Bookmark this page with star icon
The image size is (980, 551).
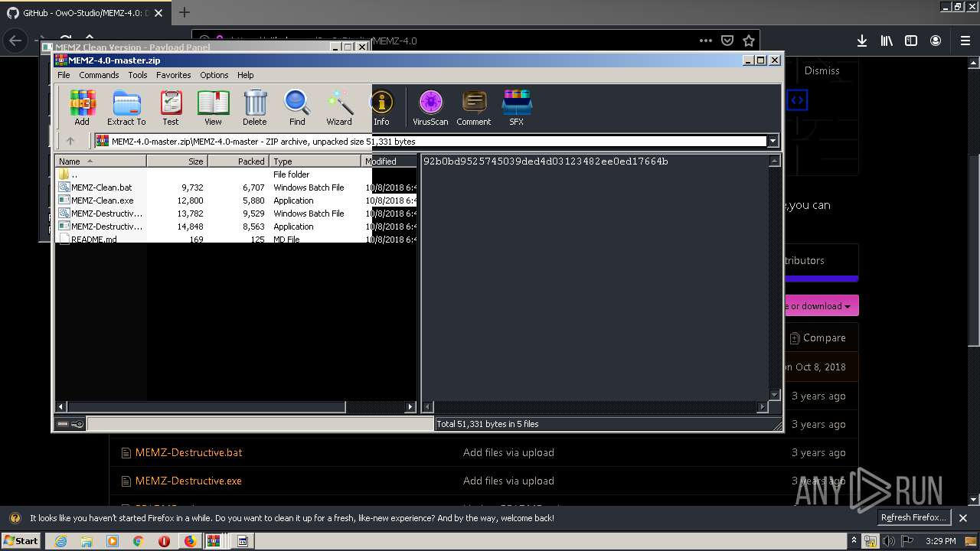tap(749, 41)
